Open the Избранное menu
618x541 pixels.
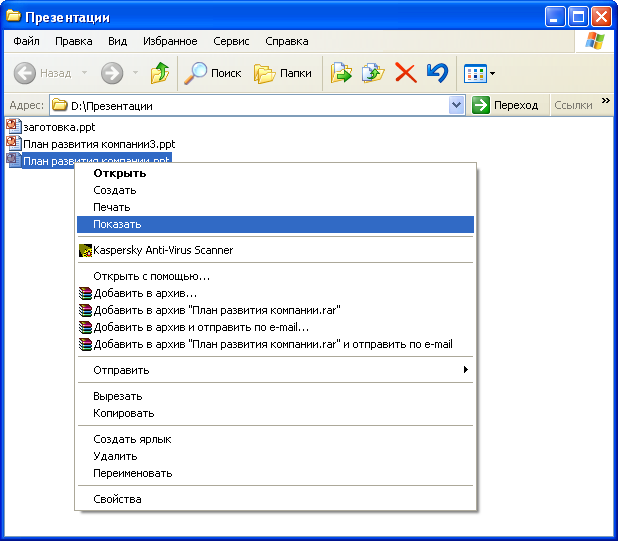point(170,41)
